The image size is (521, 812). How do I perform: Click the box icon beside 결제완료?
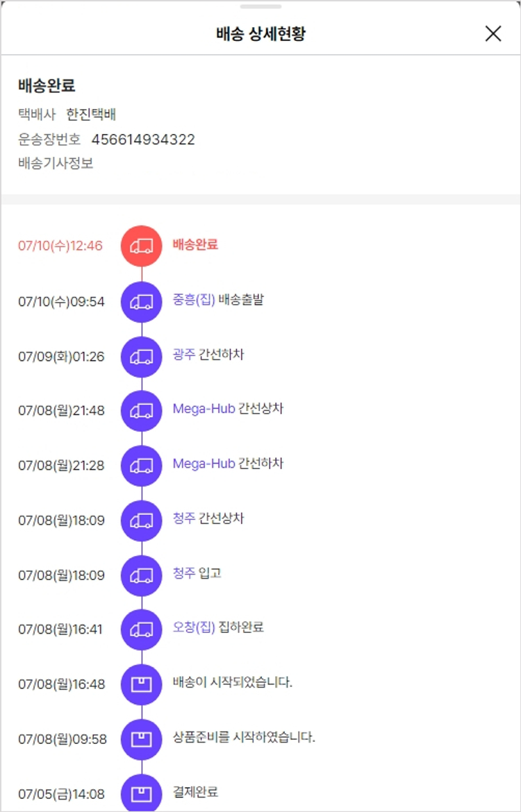coord(142,793)
